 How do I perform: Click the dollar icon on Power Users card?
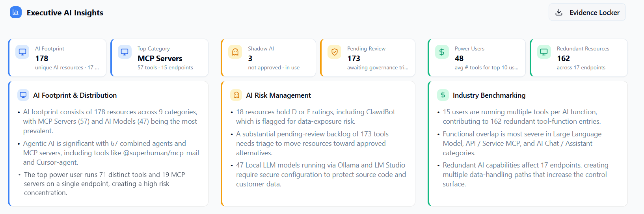click(442, 52)
